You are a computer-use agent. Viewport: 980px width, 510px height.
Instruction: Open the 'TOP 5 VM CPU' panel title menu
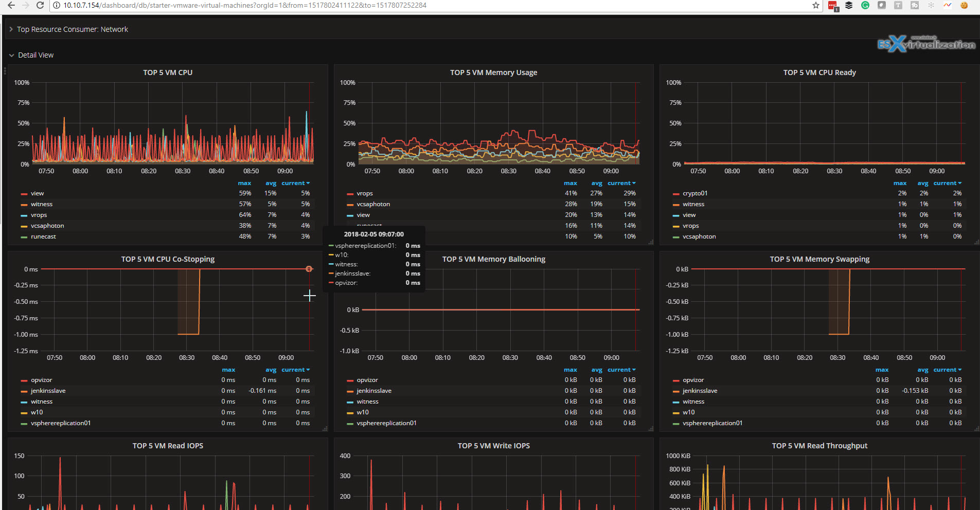pyautogui.click(x=168, y=72)
